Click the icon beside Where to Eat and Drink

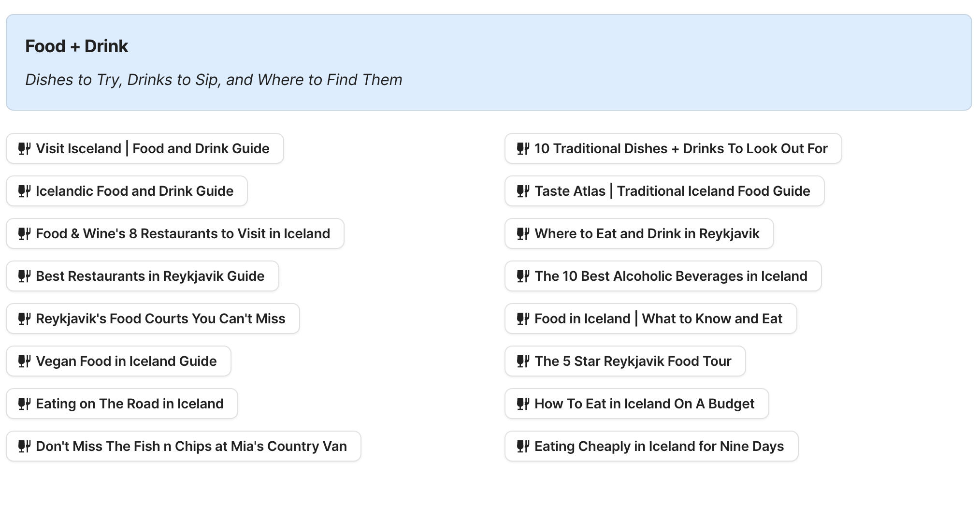523,233
